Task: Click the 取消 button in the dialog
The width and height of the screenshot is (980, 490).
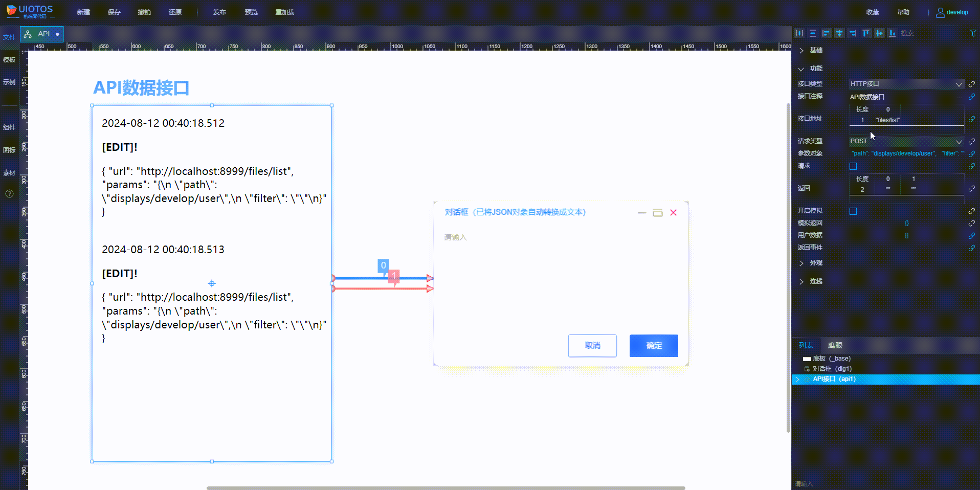Action: 592,346
